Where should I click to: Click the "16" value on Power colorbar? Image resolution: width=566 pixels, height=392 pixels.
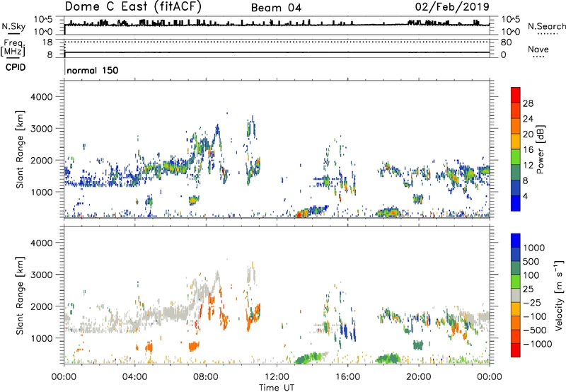click(x=527, y=150)
